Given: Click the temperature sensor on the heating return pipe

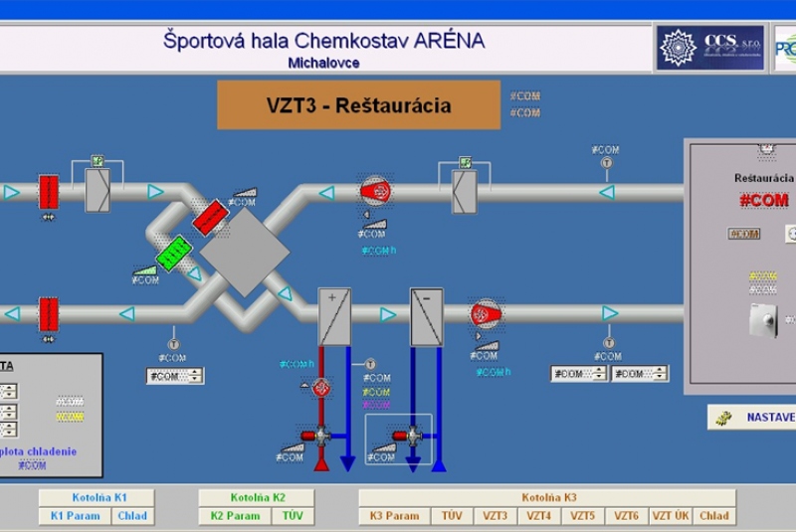Looking at the screenshot, I should 370,364.
